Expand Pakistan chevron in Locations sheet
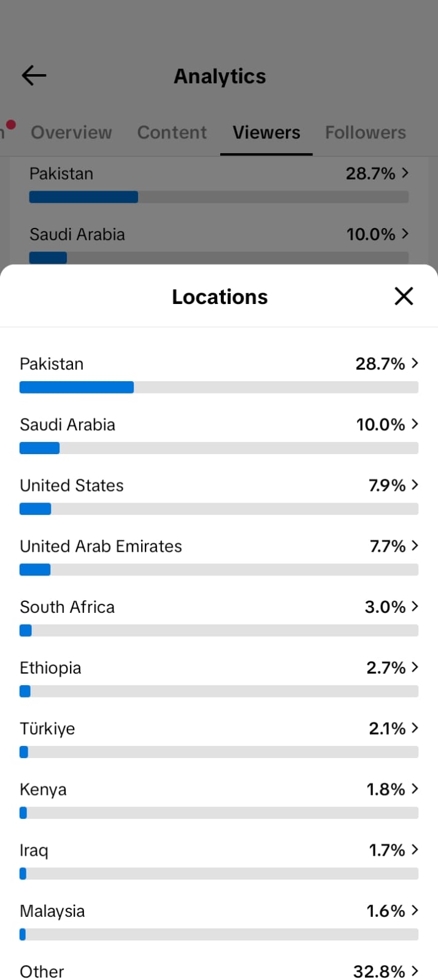 [415, 363]
